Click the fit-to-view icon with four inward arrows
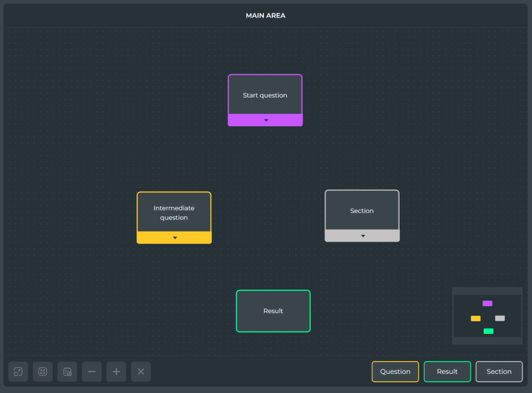 pyautogui.click(x=43, y=372)
